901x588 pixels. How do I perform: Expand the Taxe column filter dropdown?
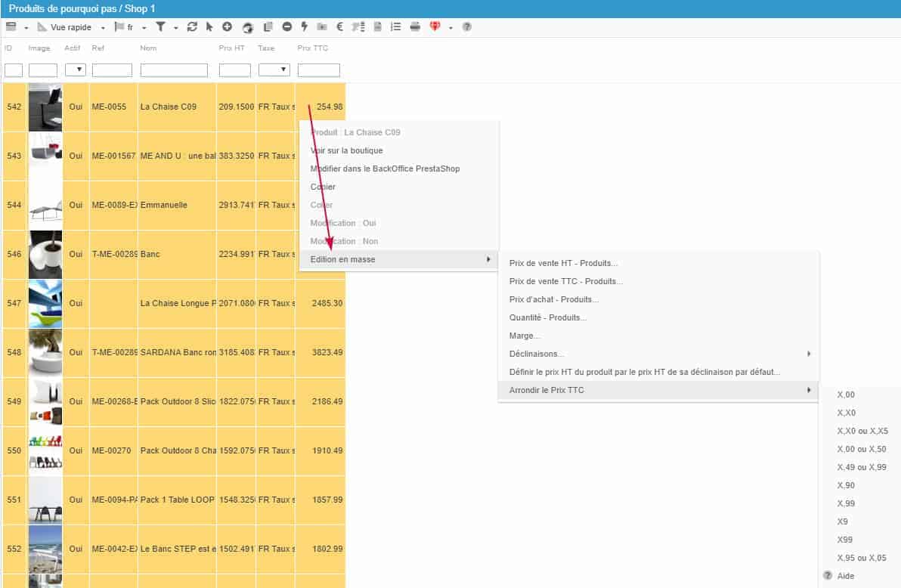274,70
